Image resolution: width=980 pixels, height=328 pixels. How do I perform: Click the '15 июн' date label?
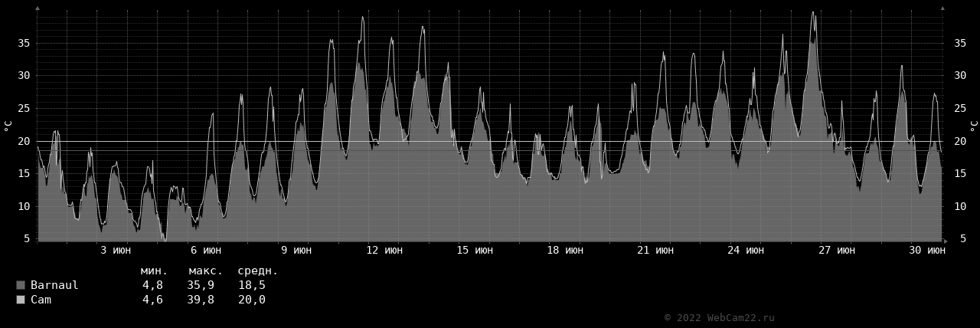tap(475, 250)
